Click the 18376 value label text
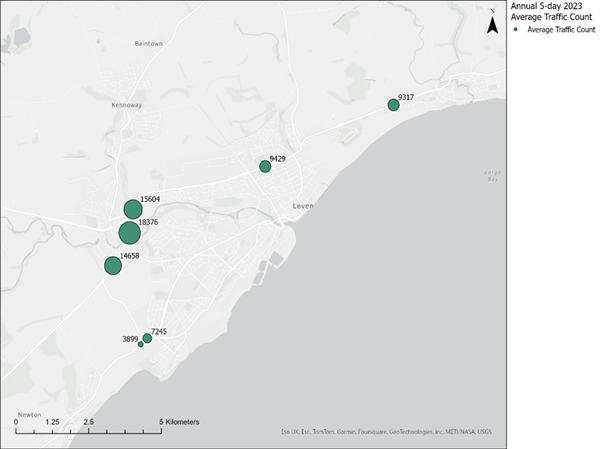The image size is (602, 449). pos(148,222)
